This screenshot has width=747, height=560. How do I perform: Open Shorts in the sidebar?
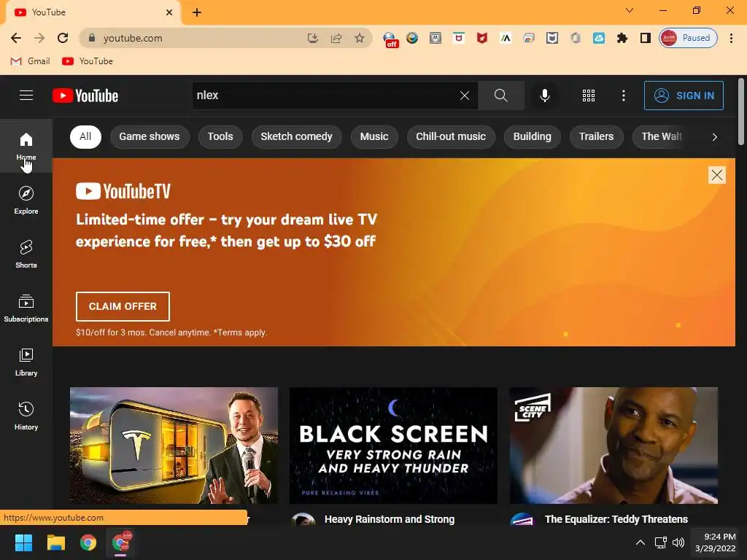coord(26,254)
